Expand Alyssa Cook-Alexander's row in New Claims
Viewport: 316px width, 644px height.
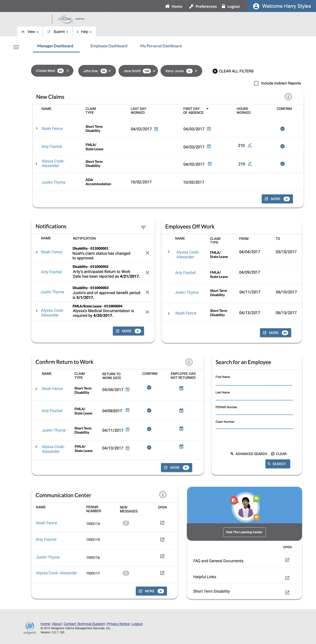point(37,164)
